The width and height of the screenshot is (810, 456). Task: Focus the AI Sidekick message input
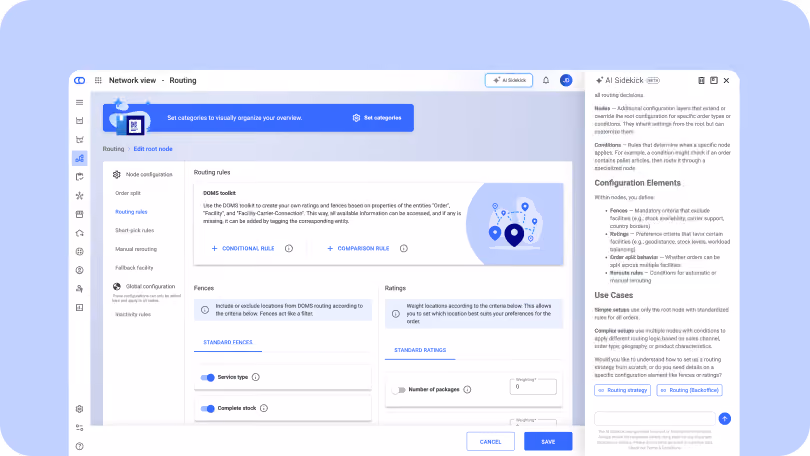pos(655,418)
